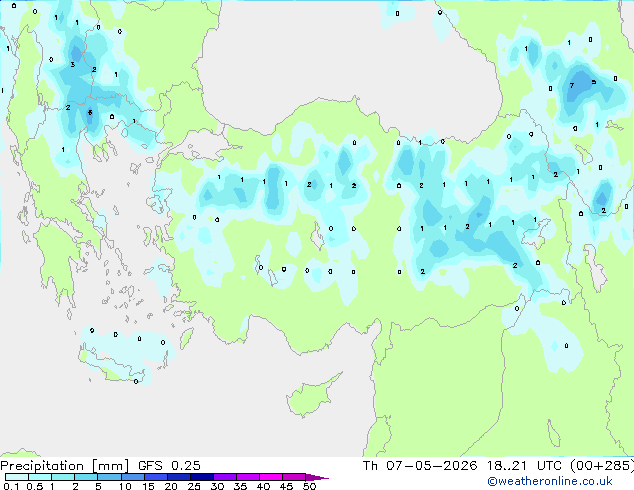The image size is (634, 490).
Task: Click the "Th" weekday abbreviation
Action: 370,466
